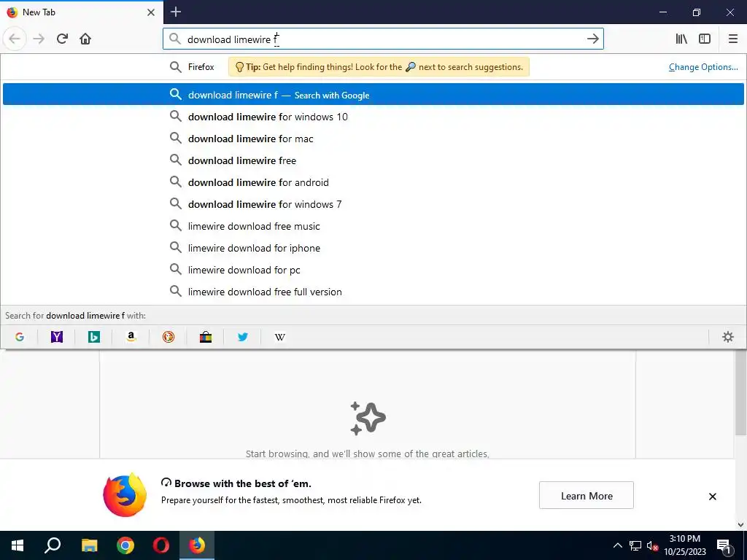747x560 pixels.
Task: Search with the Wikipedia engine icon
Action: tap(279, 337)
